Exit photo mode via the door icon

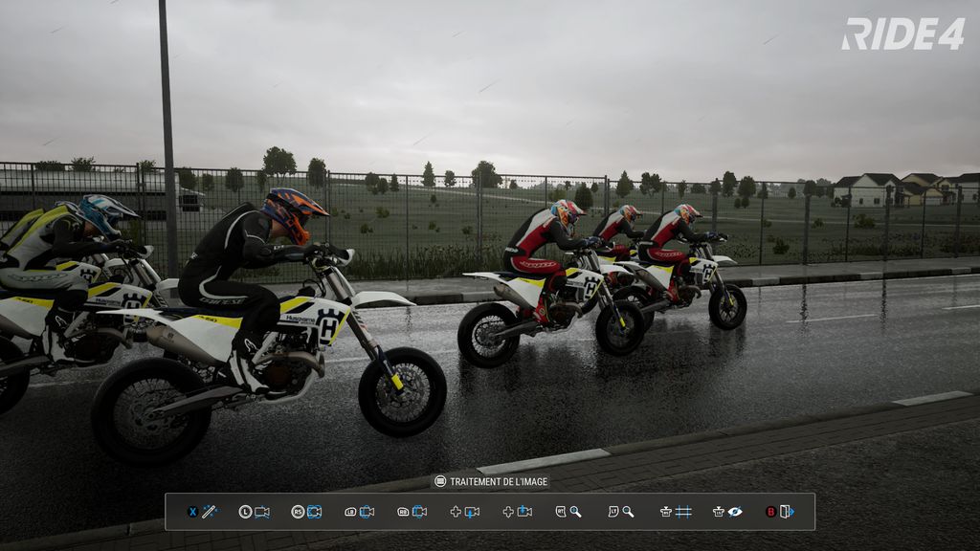[x=787, y=513]
